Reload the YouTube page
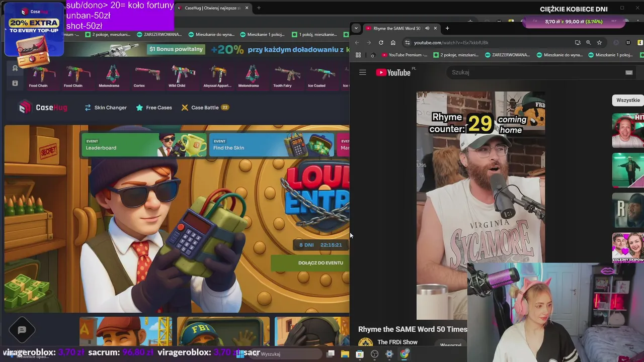This screenshot has height=362, width=644. [x=381, y=43]
